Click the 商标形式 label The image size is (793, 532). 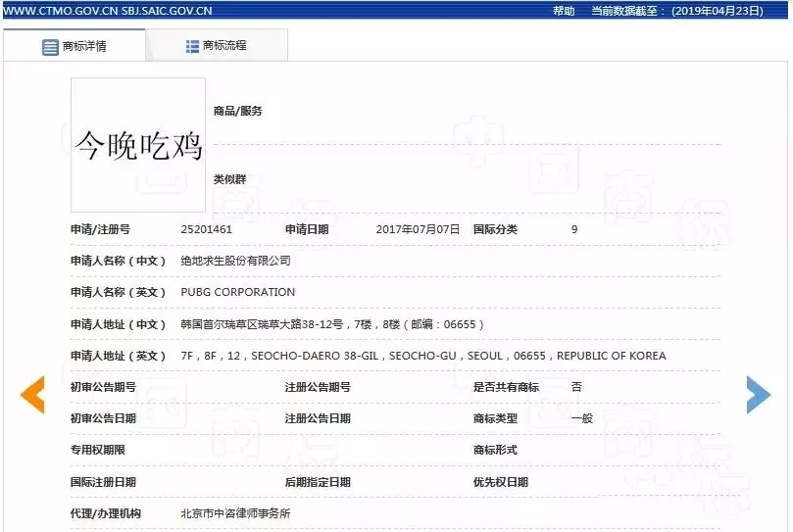click(495, 450)
